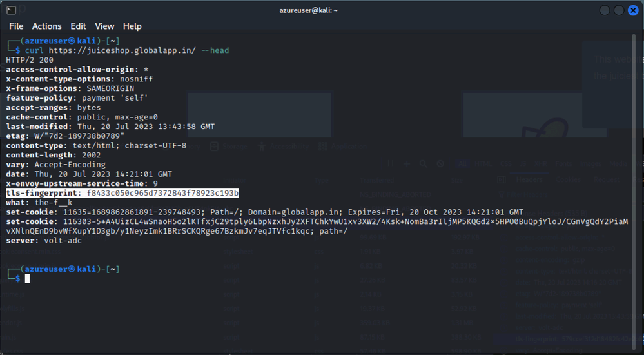644x355 pixels.
Task: Click the empty prompt cursor at the bottom
Action: [x=28, y=278]
